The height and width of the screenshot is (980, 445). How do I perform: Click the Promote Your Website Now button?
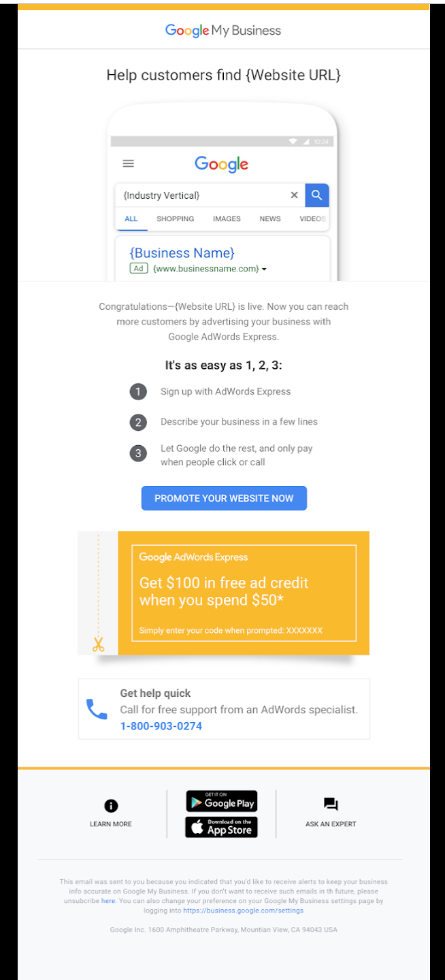click(x=224, y=498)
